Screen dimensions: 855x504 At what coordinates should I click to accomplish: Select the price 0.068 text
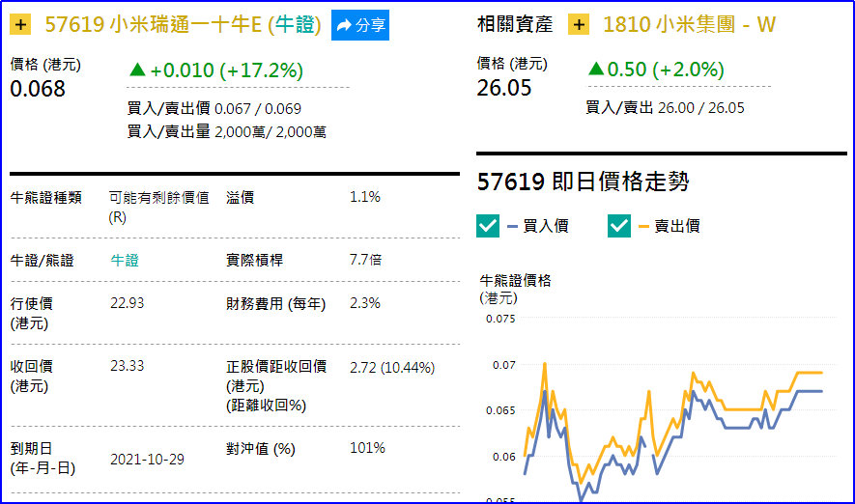point(38,89)
